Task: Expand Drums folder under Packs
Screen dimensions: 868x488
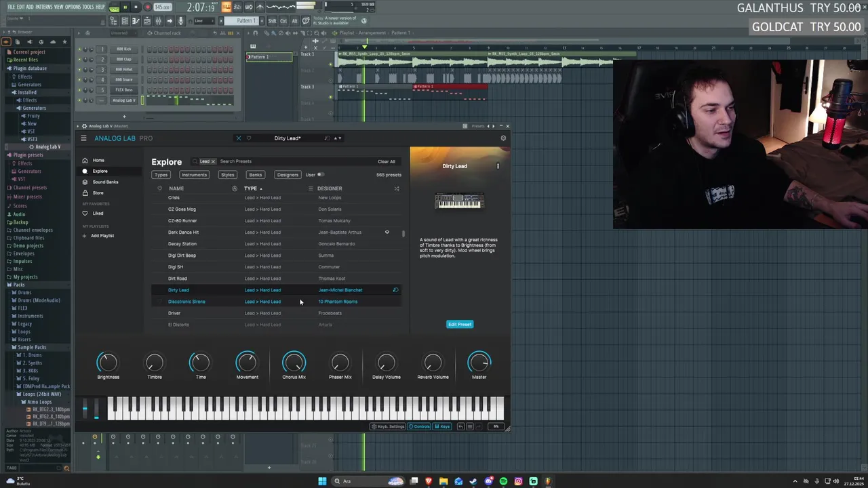Action: [24, 293]
